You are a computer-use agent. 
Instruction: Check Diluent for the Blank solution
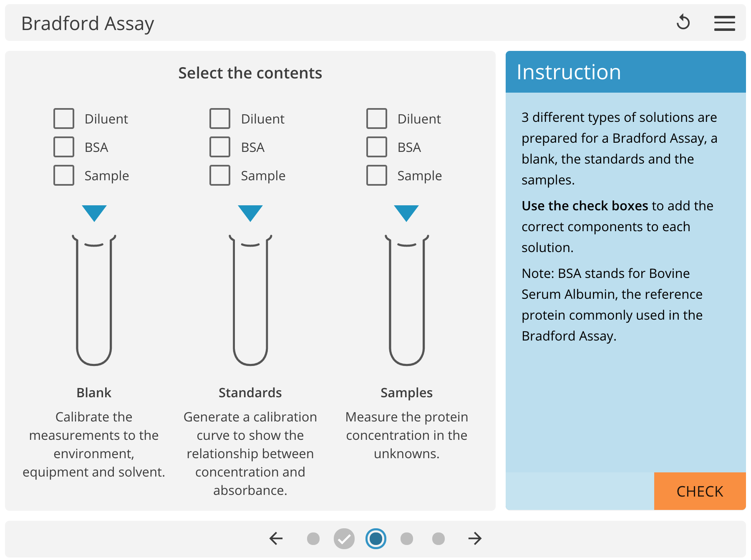[63, 118]
